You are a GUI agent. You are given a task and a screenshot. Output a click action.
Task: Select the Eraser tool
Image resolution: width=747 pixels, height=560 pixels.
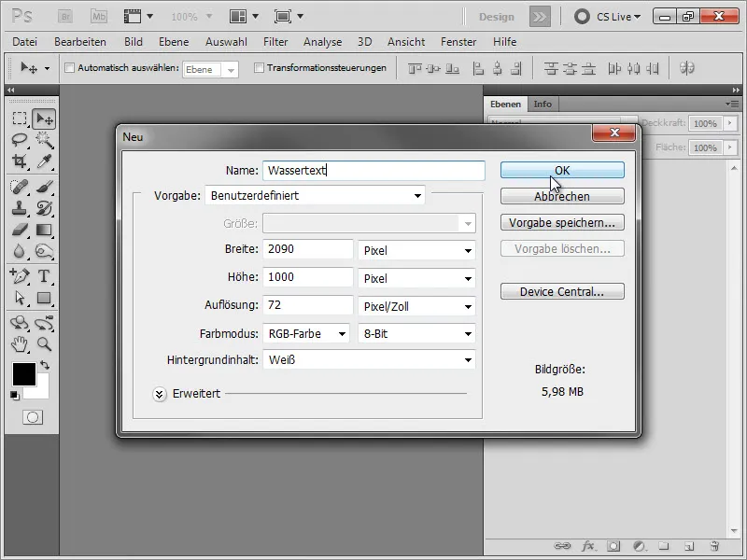(20, 230)
